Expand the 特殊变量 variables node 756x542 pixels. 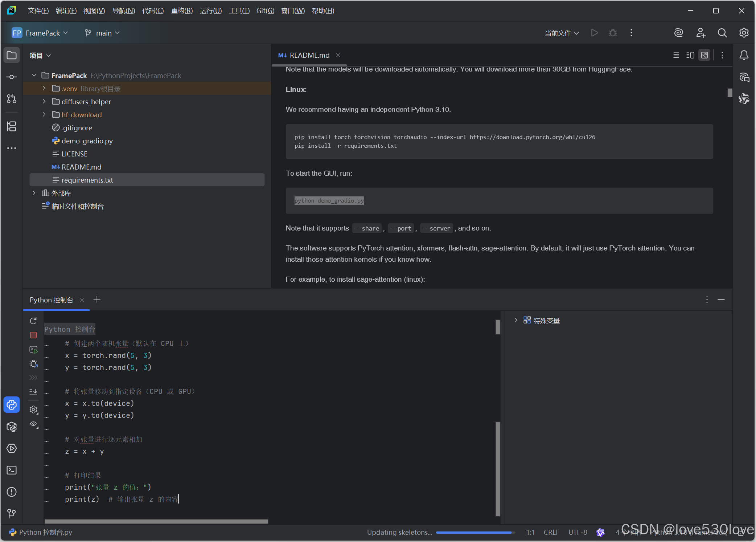pyautogui.click(x=516, y=321)
